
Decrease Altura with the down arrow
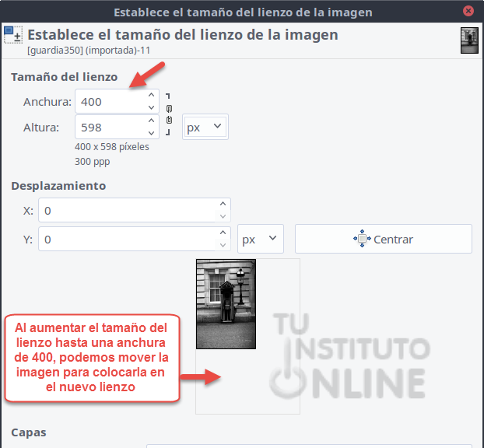[x=151, y=133]
